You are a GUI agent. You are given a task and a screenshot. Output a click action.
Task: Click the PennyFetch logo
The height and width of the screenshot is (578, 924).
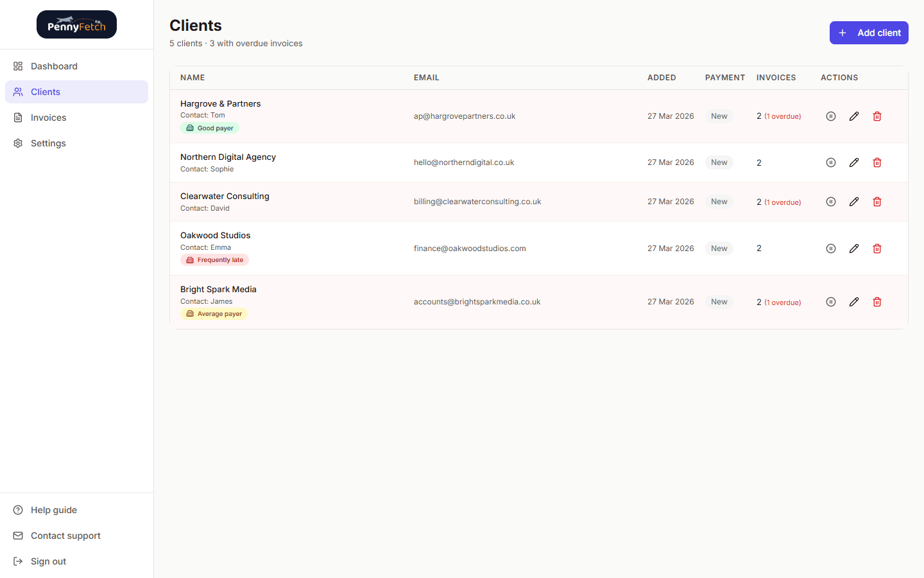tap(76, 24)
